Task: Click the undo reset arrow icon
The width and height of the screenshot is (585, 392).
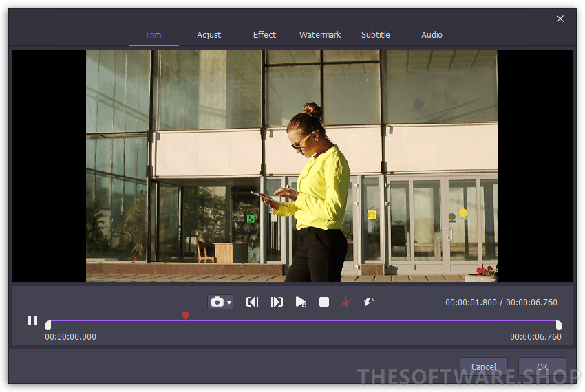Action: (x=369, y=302)
